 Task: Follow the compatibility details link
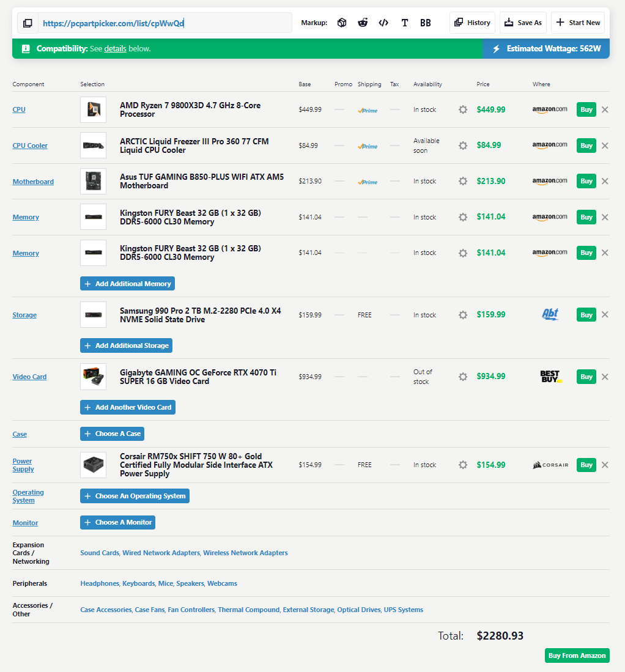point(116,49)
